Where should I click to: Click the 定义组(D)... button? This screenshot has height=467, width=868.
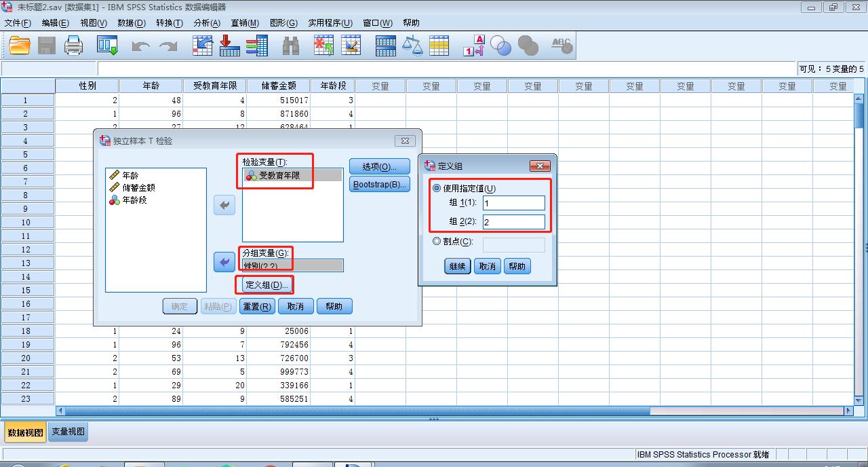(267, 285)
